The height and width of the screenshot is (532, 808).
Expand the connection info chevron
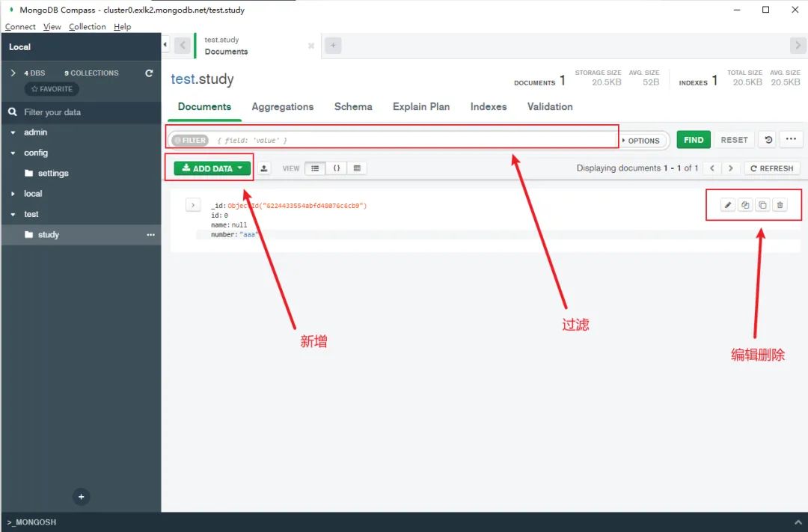(13, 73)
